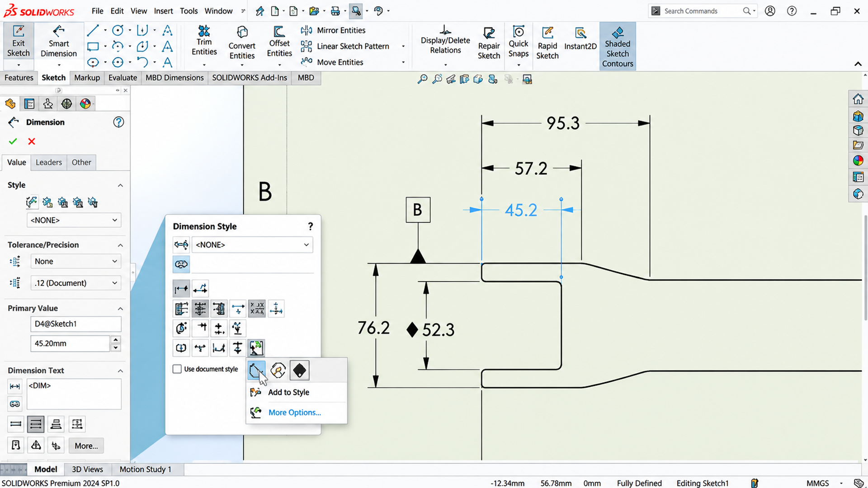
Task: Collapse the Tolerance/Precision section
Action: coord(120,245)
